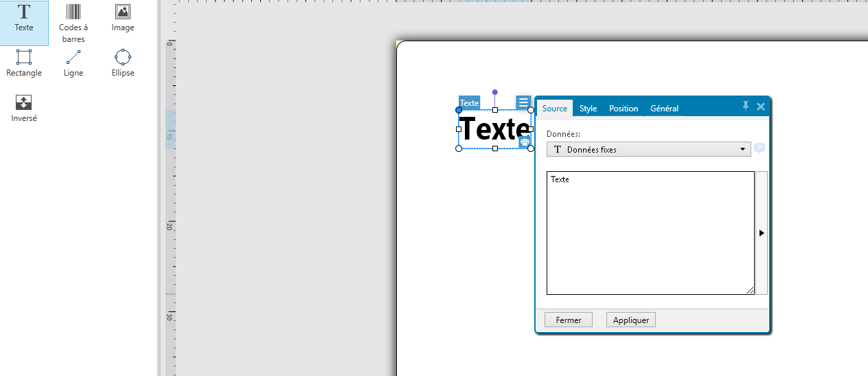The image size is (868, 376).
Task: Click the blue rotation handle above the text
Action: tap(494, 92)
